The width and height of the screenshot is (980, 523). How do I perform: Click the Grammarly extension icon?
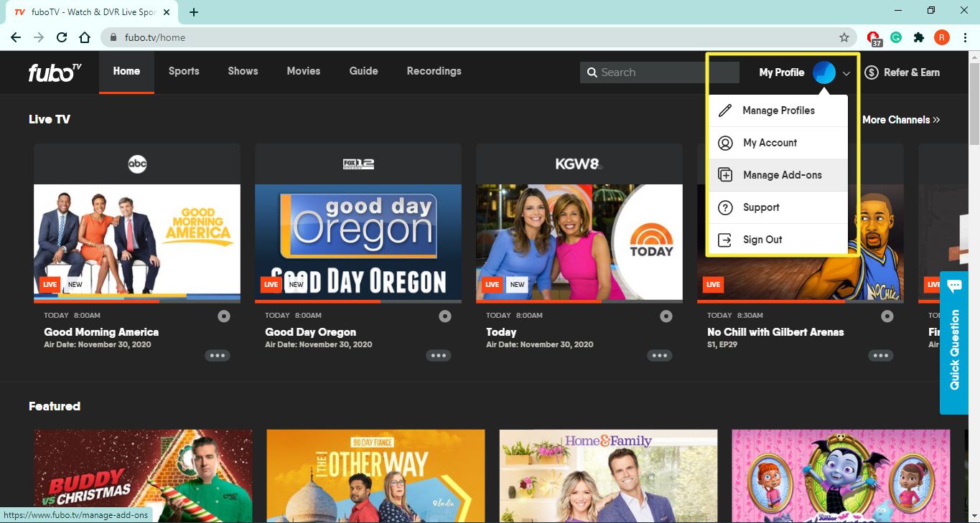896,37
